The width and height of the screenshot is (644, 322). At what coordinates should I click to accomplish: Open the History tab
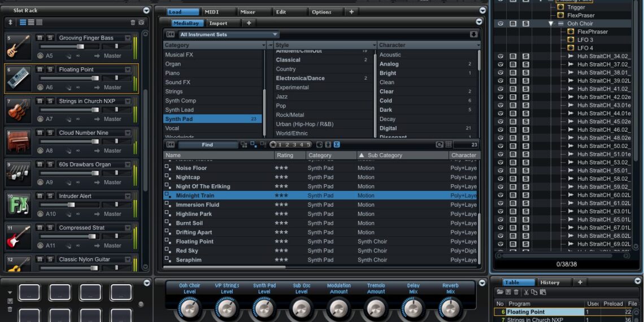(550, 282)
